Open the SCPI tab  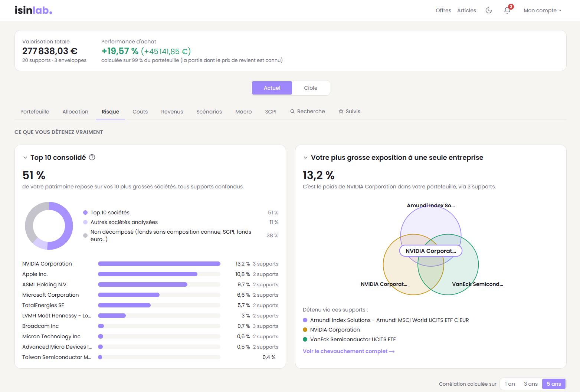pyautogui.click(x=271, y=112)
